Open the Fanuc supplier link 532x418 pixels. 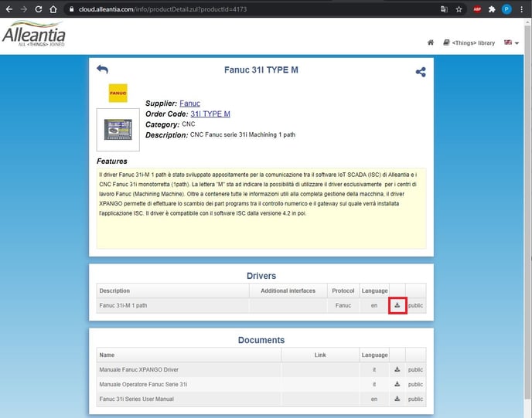point(189,104)
